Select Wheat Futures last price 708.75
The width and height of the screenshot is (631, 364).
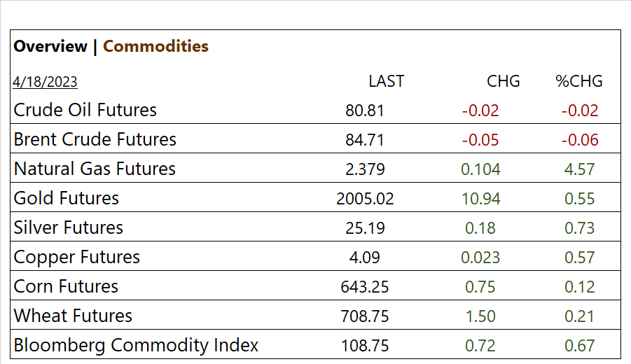coord(365,316)
